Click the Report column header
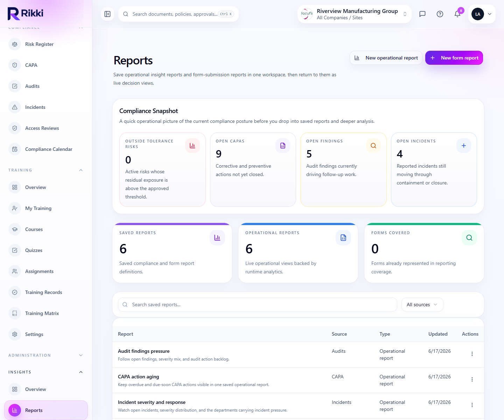Viewport: 504px width, 420px height. pos(126,334)
